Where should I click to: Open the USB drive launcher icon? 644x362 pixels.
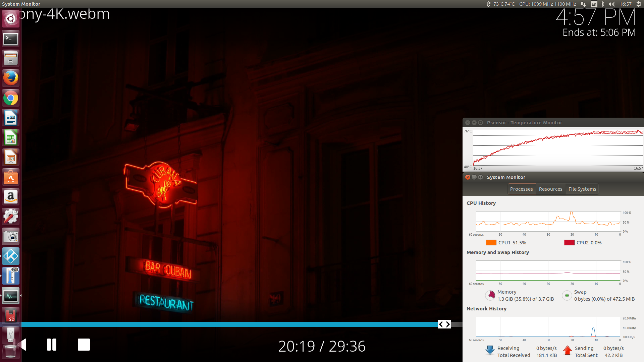pyautogui.click(x=11, y=335)
